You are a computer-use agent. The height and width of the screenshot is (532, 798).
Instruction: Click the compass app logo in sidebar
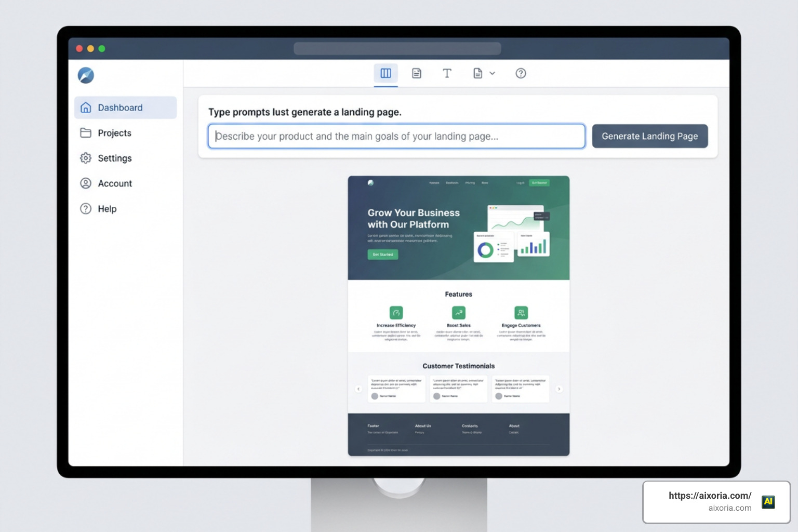tap(86, 75)
